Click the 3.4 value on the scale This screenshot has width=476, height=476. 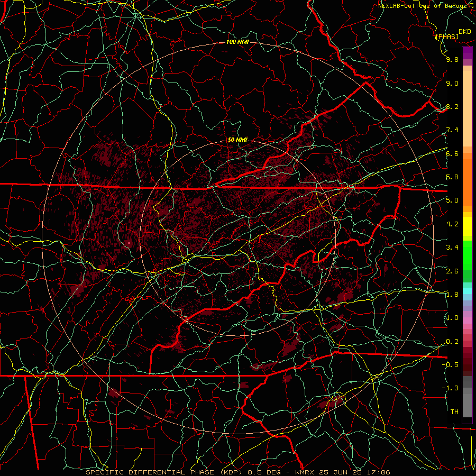point(452,248)
